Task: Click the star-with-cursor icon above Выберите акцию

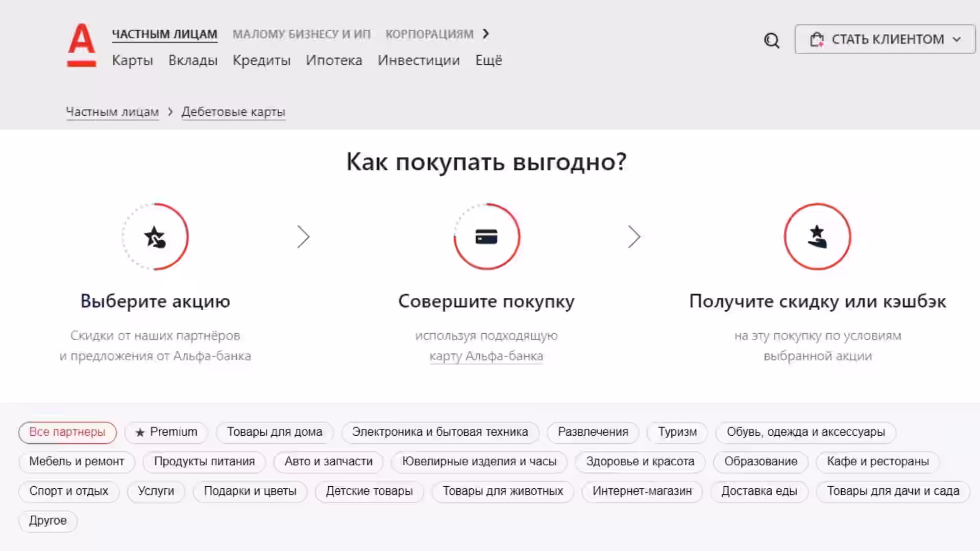Action: coord(155,237)
